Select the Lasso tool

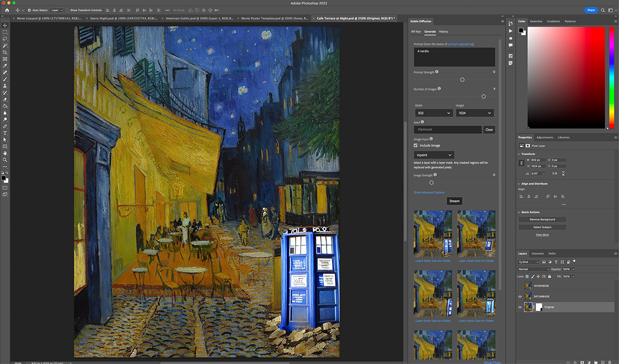click(x=5, y=39)
